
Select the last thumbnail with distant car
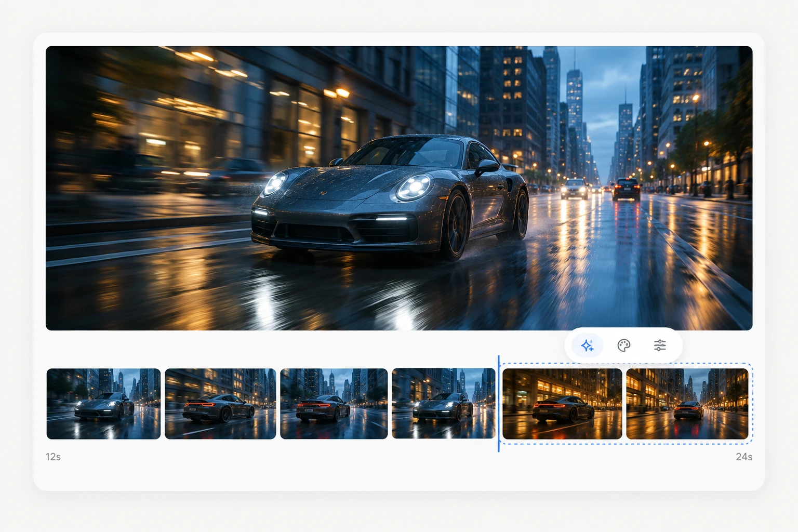point(687,404)
